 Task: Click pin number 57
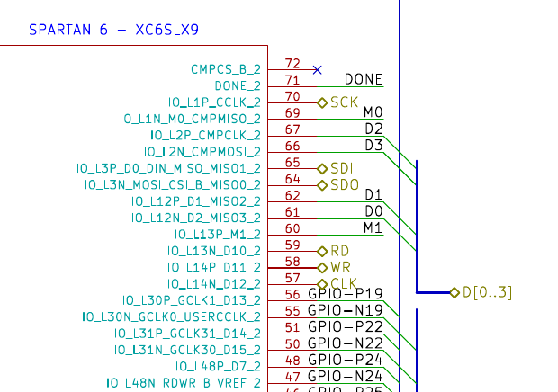[x=292, y=279]
